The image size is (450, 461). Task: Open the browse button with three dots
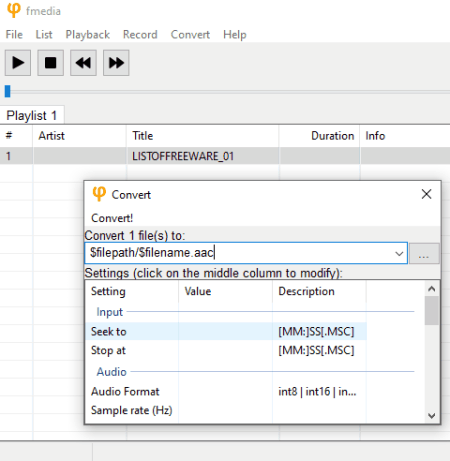coord(424,254)
